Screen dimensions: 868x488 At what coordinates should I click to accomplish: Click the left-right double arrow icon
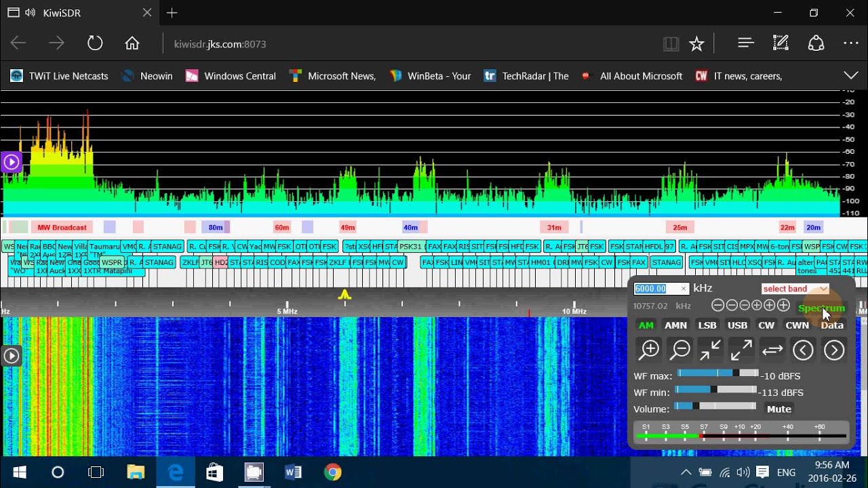[772, 350]
